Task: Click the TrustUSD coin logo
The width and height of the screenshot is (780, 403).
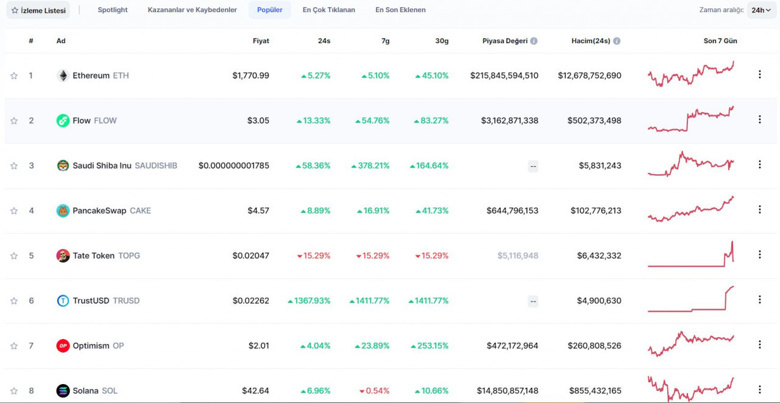Action: coord(63,301)
